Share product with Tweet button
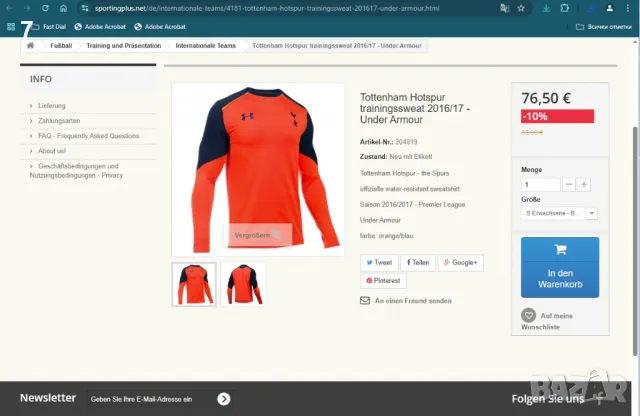Viewport: 640px width, 416px height. tap(379, 263)
